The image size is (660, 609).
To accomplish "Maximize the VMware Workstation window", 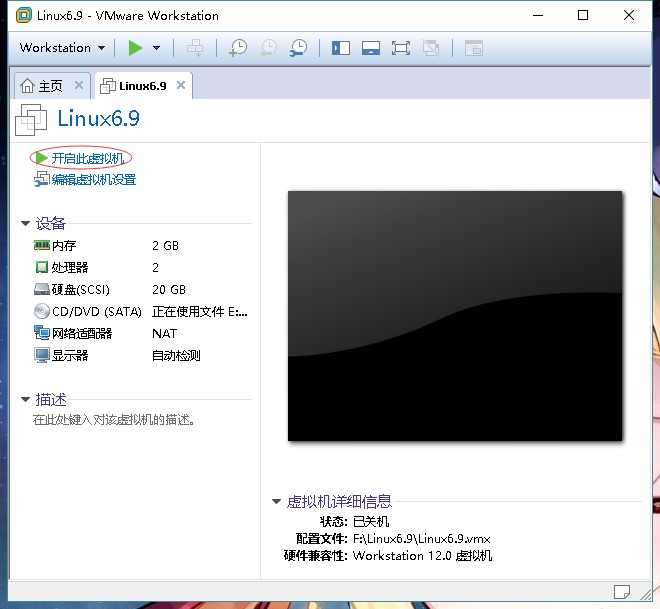I will (x=583, y=15).
